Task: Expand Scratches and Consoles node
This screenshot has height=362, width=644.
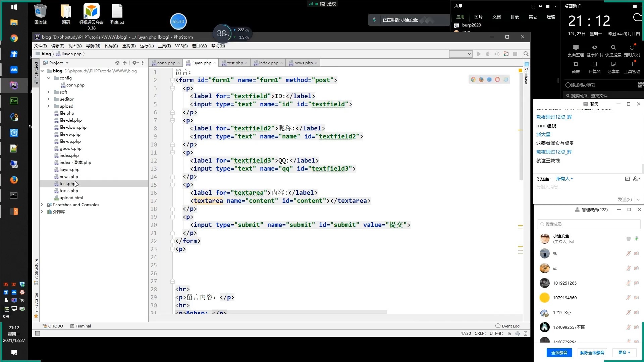Action: [42, 204]
